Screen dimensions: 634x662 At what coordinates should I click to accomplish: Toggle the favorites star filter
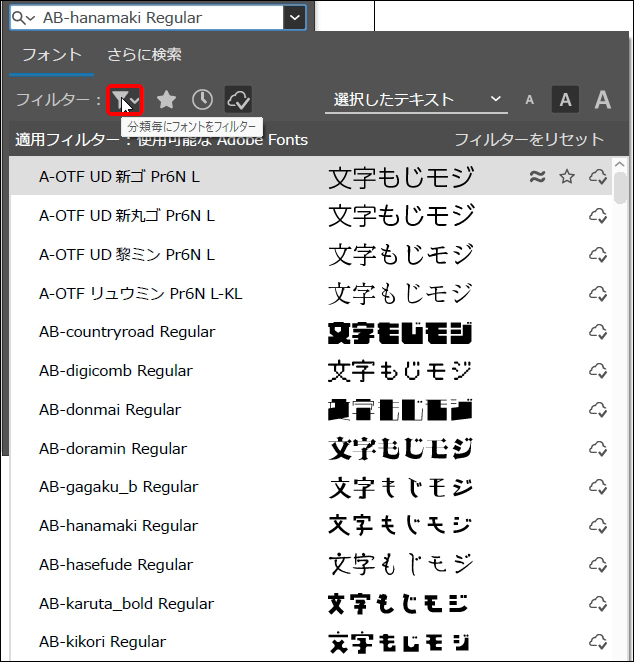166,99
